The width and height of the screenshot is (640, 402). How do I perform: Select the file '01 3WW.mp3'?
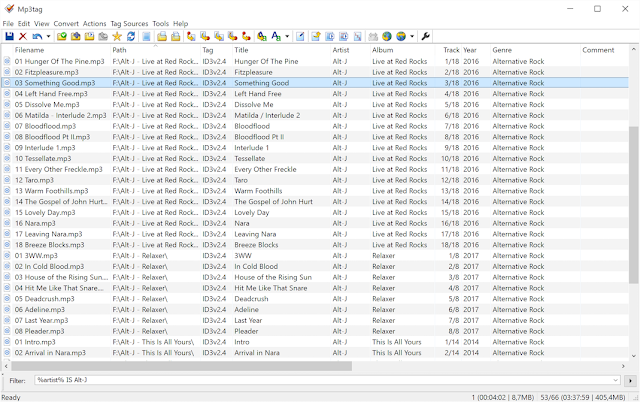click(x=36, y=255)
